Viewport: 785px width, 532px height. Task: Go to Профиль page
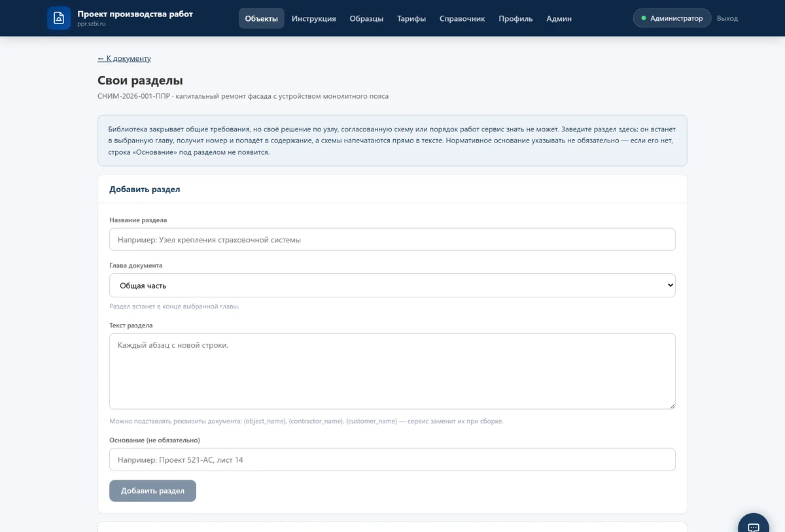[x=515, y=18]
